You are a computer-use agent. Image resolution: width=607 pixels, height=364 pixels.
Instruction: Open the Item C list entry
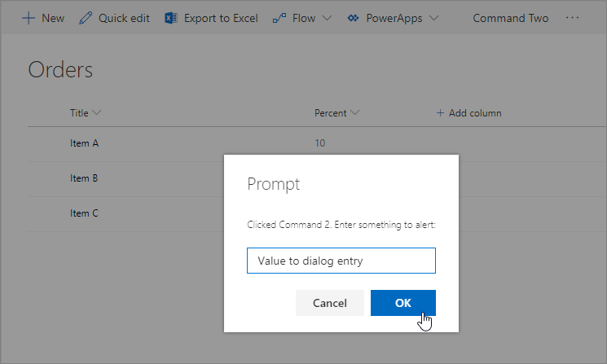(85, 213)
